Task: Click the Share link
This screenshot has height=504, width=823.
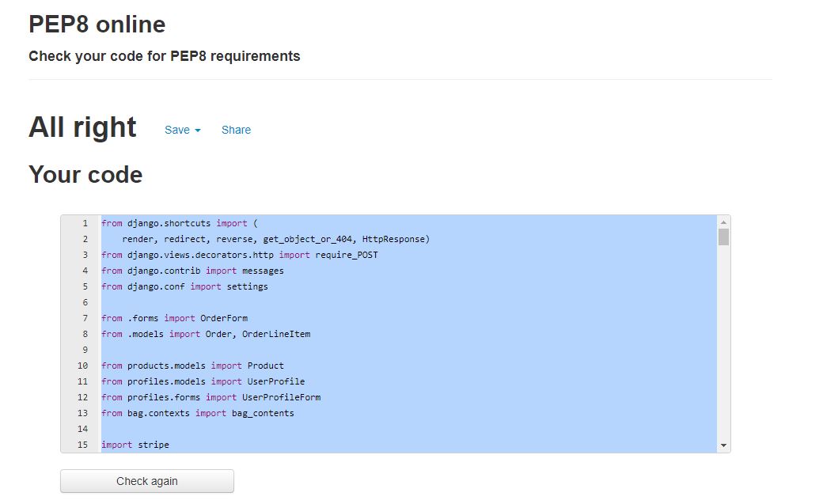Action: (236, 130)
